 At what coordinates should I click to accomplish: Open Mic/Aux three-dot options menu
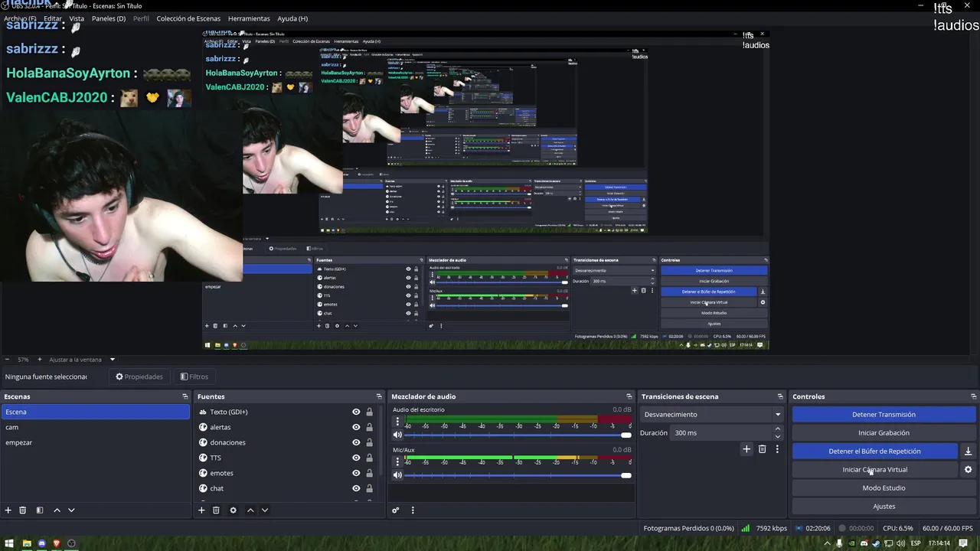coord(397,461)
